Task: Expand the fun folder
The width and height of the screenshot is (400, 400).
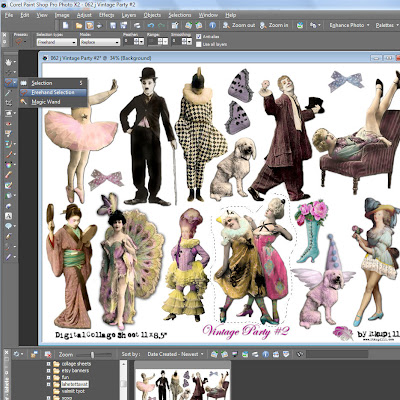Action: pos(48,377)
